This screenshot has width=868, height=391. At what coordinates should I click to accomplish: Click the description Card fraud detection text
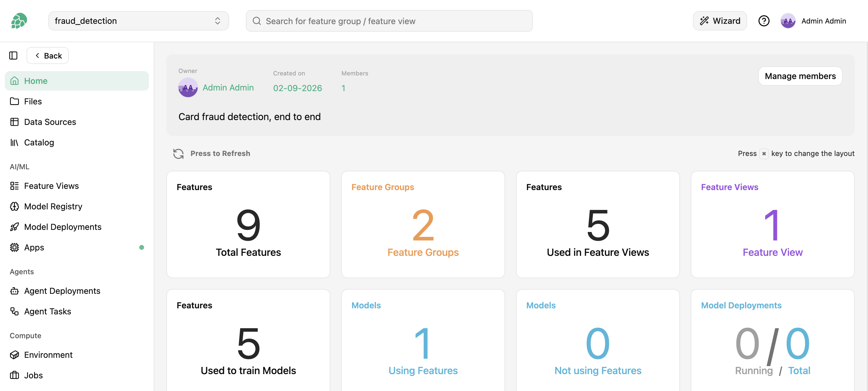click(x=249, y=117)
